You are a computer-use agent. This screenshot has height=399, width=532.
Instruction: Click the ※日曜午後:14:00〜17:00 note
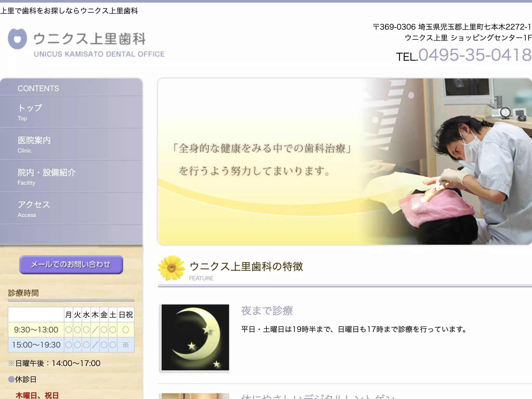[54, 363]
